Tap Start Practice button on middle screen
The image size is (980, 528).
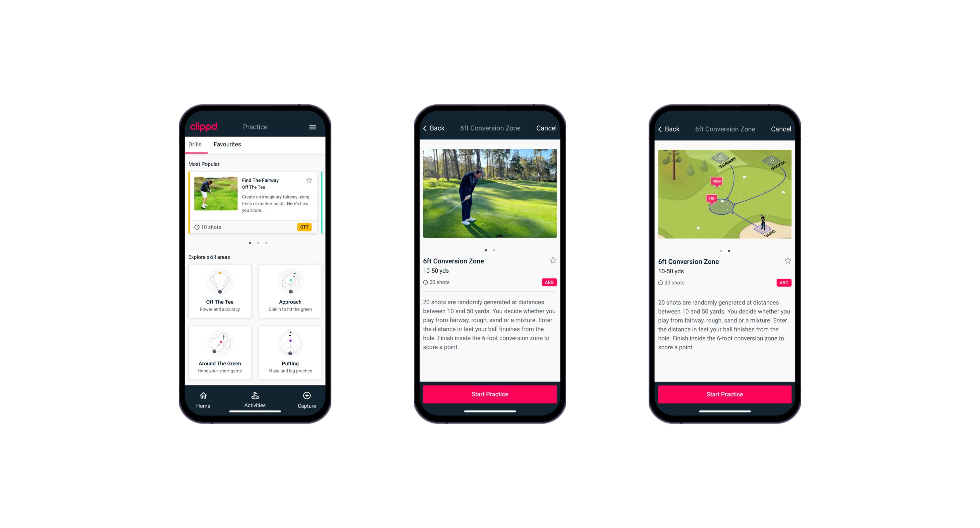(490, 394)
